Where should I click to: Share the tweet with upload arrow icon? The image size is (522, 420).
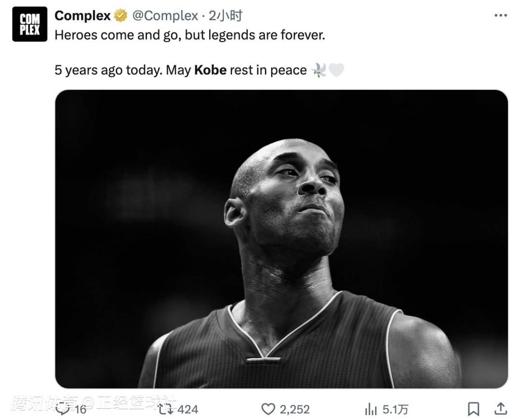coord(500,409)
